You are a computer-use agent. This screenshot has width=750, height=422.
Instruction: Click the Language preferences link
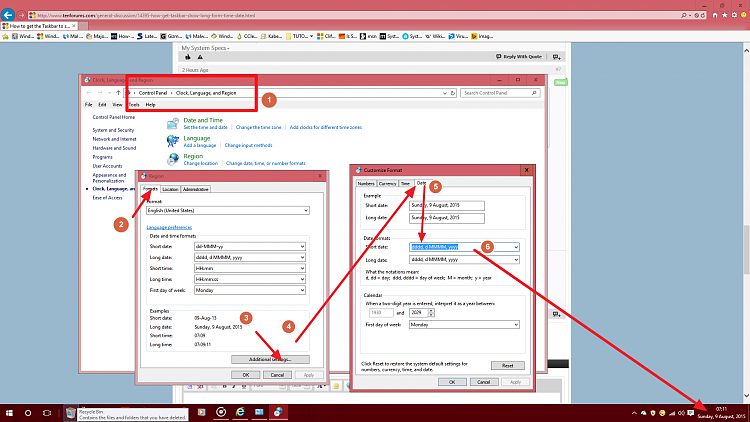coord(170,226)
